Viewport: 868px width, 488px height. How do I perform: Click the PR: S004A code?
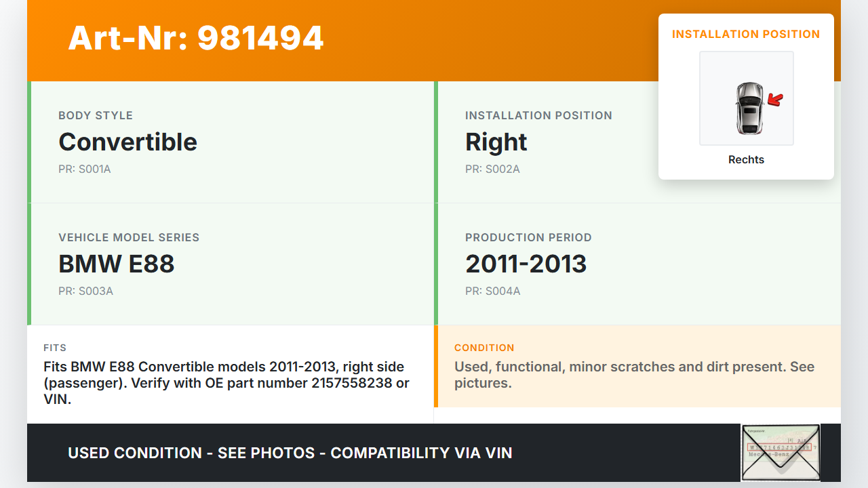(492, 291)
